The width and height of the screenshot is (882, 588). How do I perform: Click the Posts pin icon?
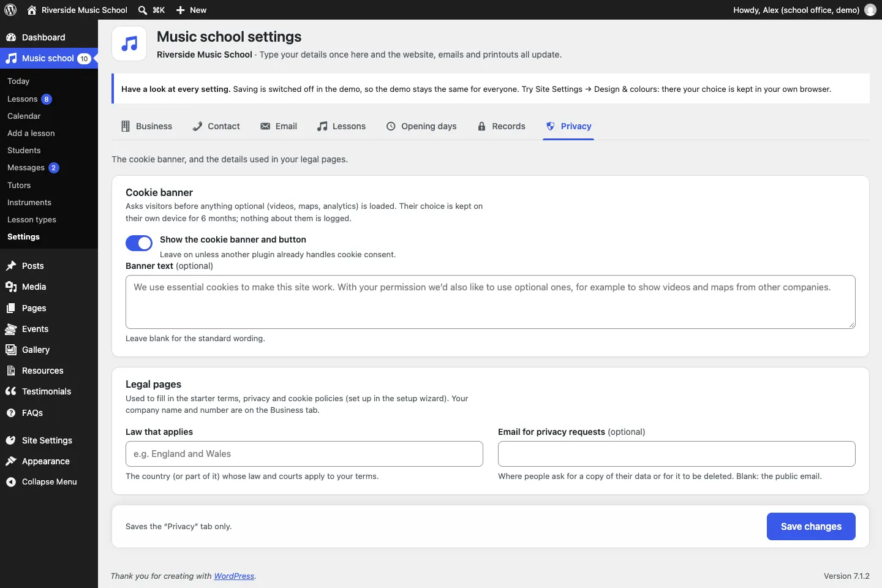tap(11, 266)
